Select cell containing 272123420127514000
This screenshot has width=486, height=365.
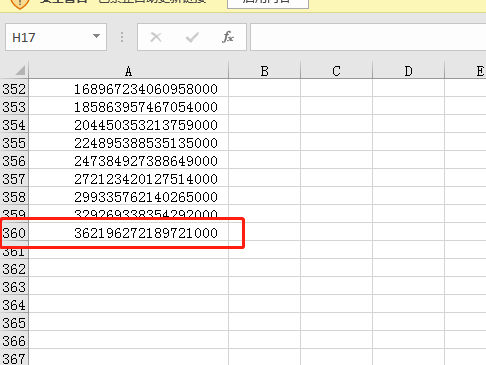click(129, 179)
